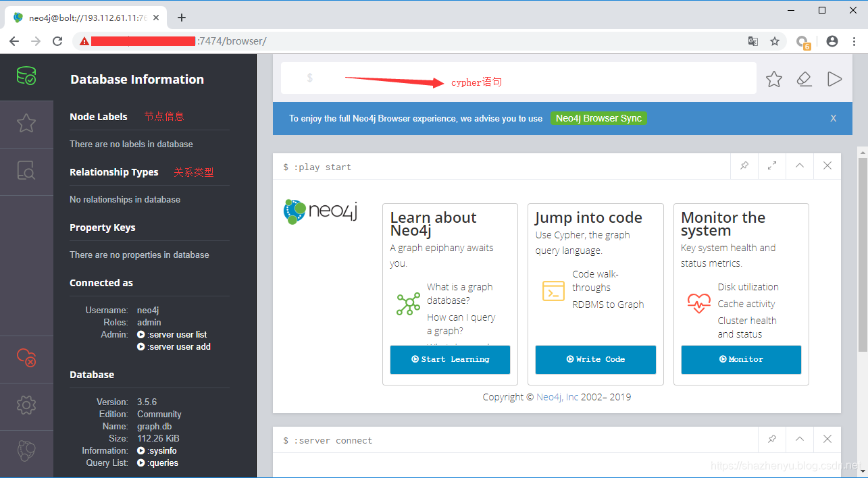Expand :play start frame to fullscreen
The image size is (868, 478).
[772, 165]
